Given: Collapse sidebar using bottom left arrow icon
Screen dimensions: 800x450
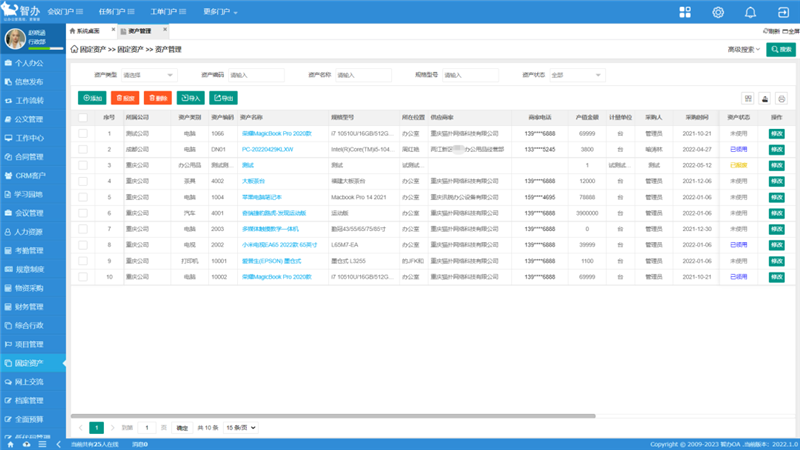Looking at the screenshot, I should [x=57, y=444].
